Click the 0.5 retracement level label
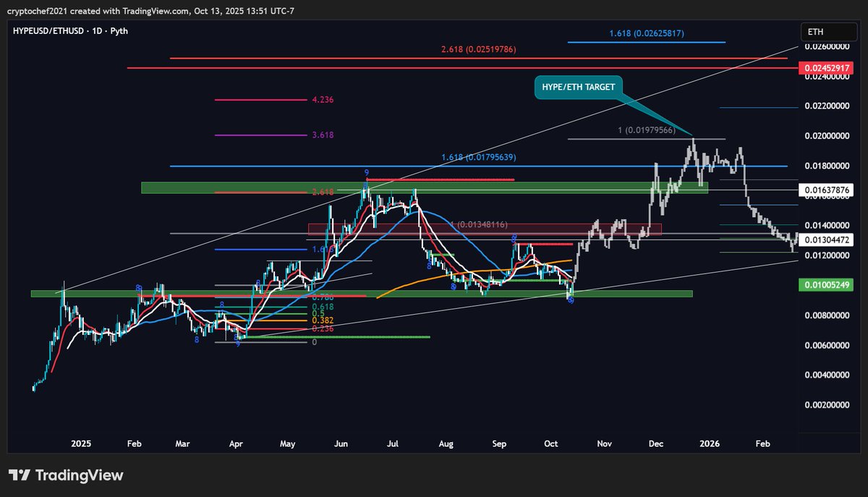 tap(319, 314)
